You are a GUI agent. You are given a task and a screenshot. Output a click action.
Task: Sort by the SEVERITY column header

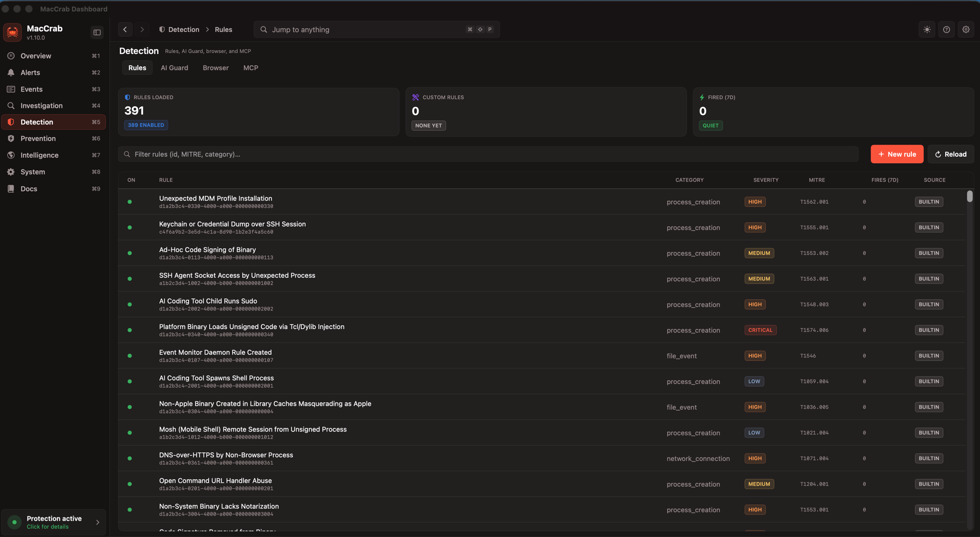[x=766, y=180]
